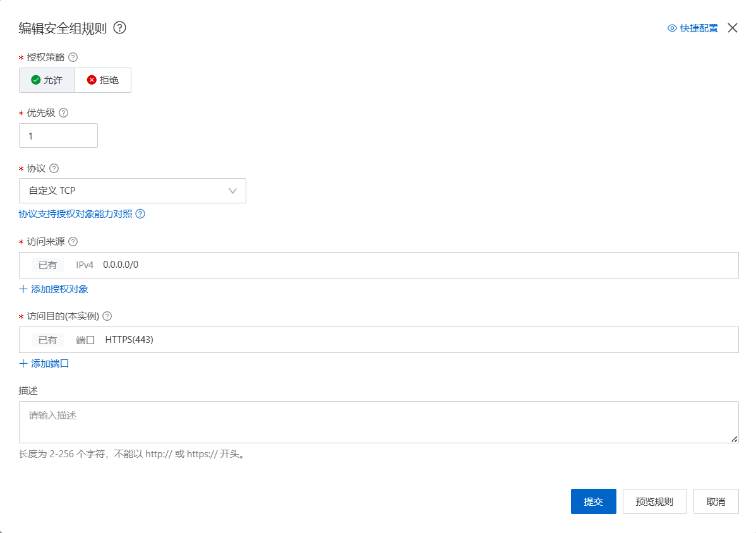This screenshot has width=756, height=533.
Task: Select the 拒绝 authorization policy
Action: (x=103, y=80)
